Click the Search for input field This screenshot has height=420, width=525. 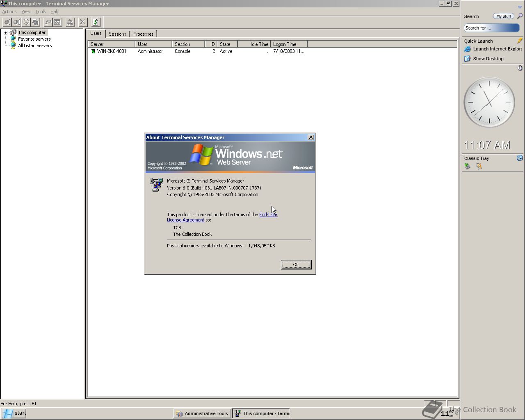[x=492, y=28]
